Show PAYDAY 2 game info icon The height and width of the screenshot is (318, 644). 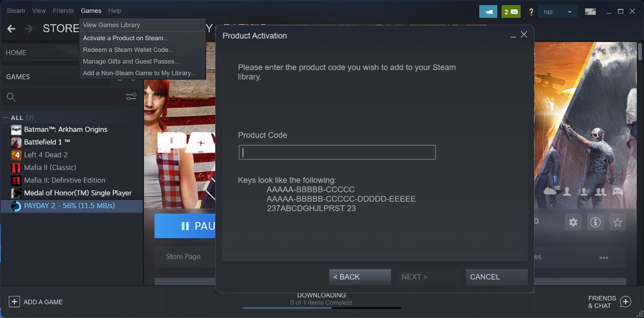tap(595, 222)
